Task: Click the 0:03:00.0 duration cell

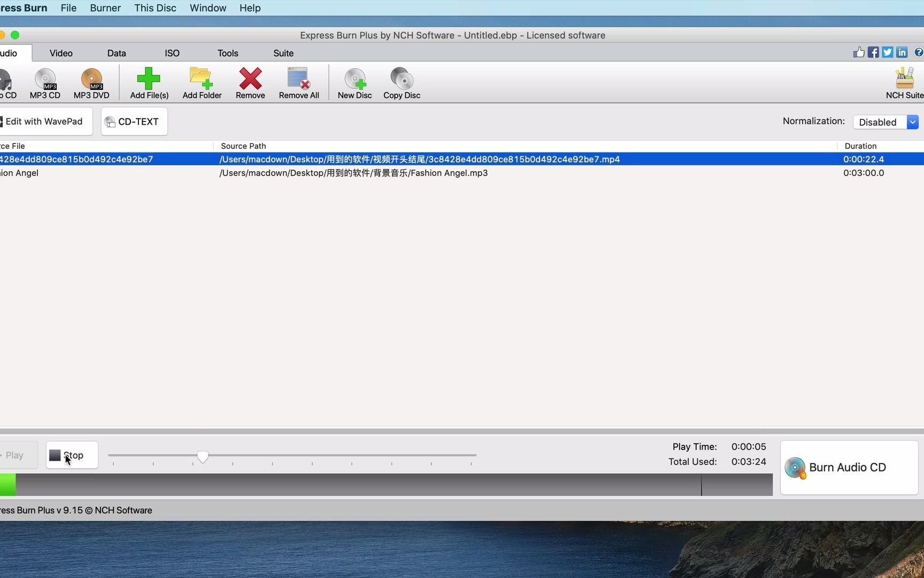Action: point(864,173)
